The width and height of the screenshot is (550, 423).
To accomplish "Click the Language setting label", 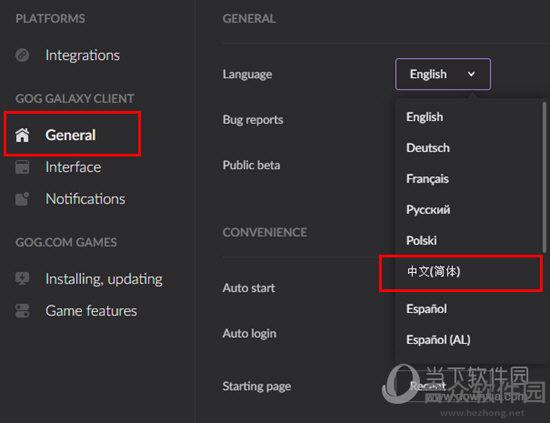I will [x=247, y=74].
